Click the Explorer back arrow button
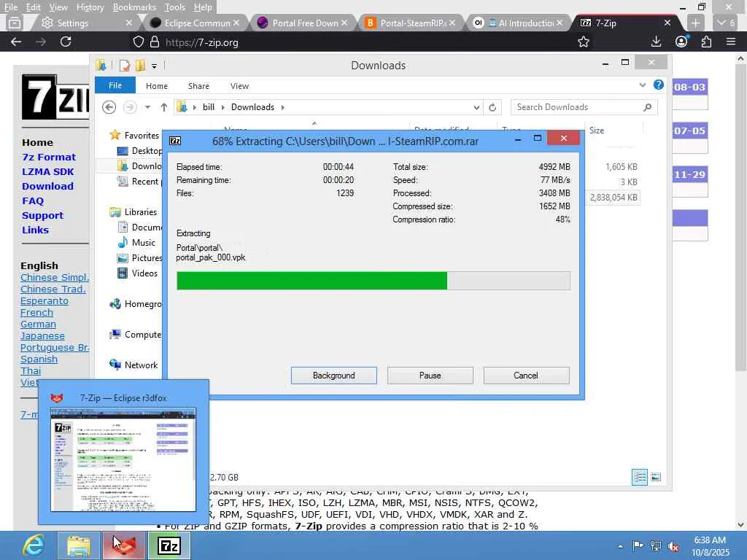The width and height of the screenshot is (747, 560). tap(109, 107)
